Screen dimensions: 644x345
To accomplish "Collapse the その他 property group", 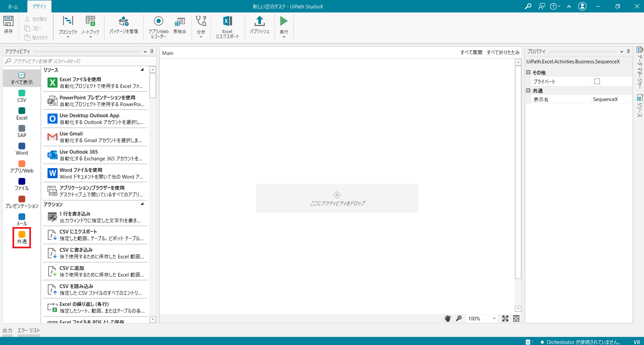I will click(528, 72).
